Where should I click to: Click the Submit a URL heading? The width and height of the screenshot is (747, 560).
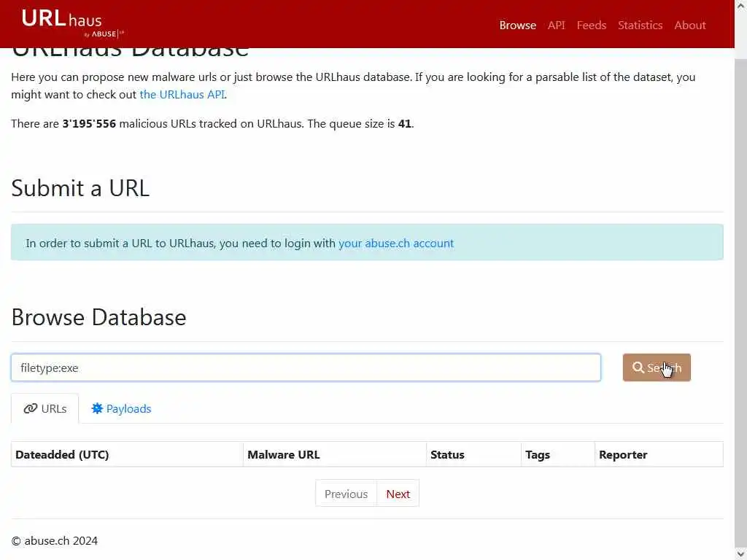pos(80,187)
